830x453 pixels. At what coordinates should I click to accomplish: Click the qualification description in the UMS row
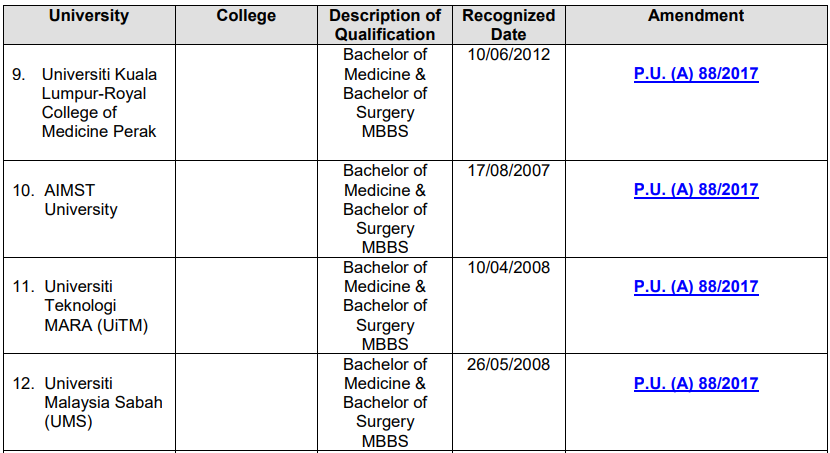(x=385, y=403)
